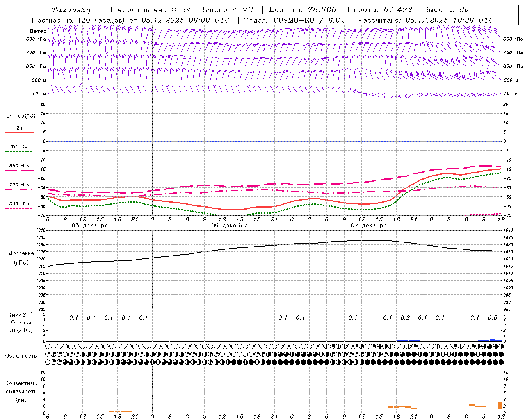This screenshot has width=525, height=420.
Task: Click the Td 2м dew point legend entry
Action: tap(19, 147)
